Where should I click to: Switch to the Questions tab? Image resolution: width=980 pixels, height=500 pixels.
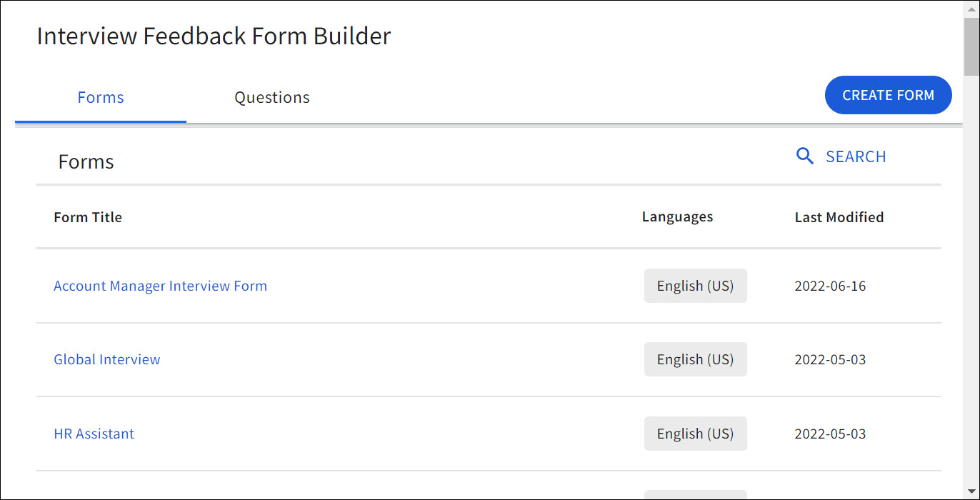click(271, 97)
